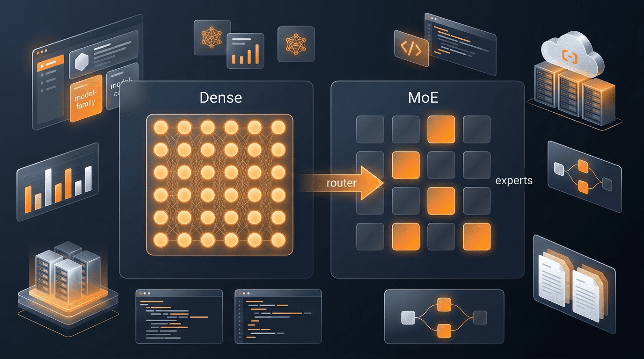Click the dark end node in bottom flowchart
The height and width of the screenshot is (359, 644).
(480, 318)
